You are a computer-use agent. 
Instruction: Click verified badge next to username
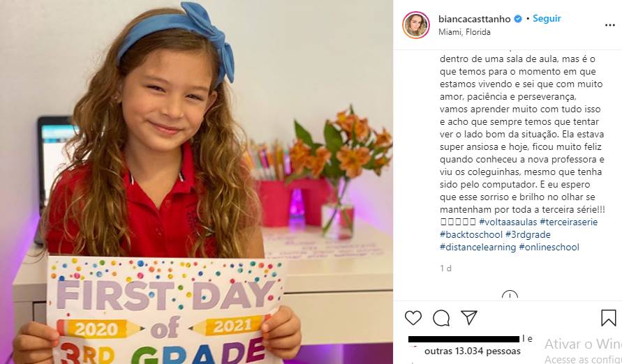coord(518,19)
